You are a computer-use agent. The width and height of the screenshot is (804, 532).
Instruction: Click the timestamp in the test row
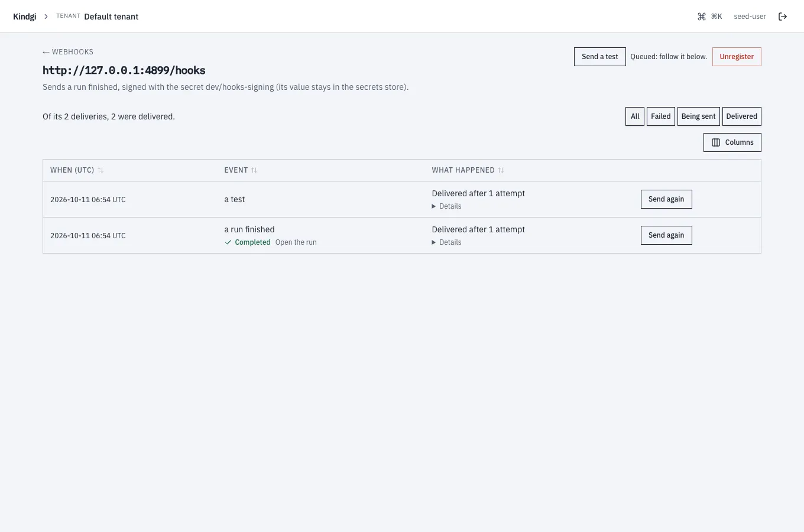click(88, 200)
